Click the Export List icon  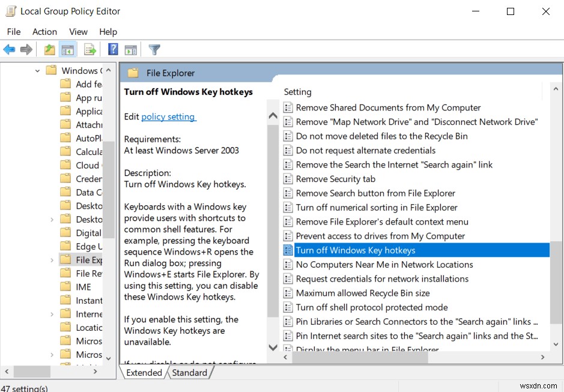(90, 49)
